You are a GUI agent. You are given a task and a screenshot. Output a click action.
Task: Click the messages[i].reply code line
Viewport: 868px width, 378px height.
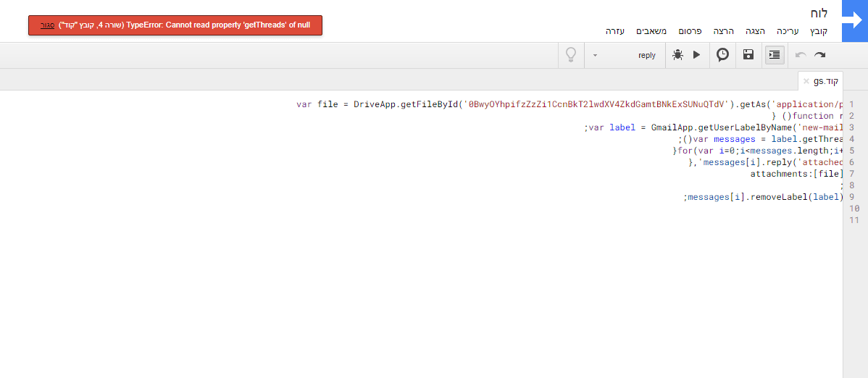(x=765, y=162)
